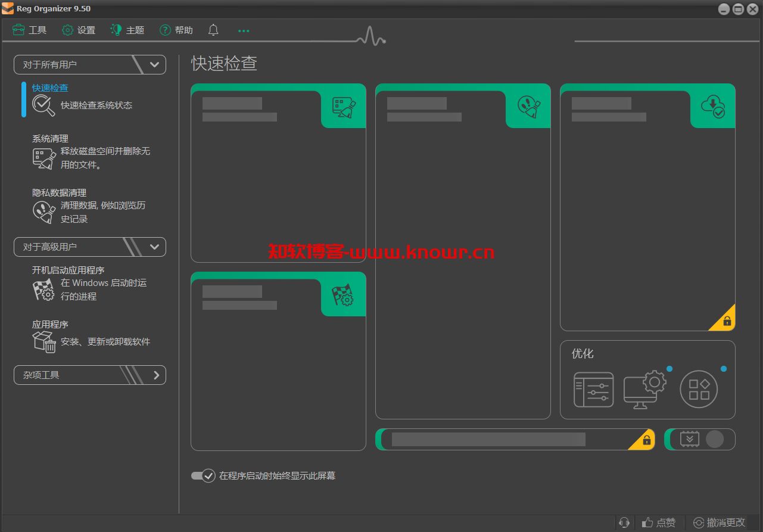The height and width of the screenshot is (532, 763).
Task: Open the apps shapes circle icon under 优化
Action: [699, 389]
